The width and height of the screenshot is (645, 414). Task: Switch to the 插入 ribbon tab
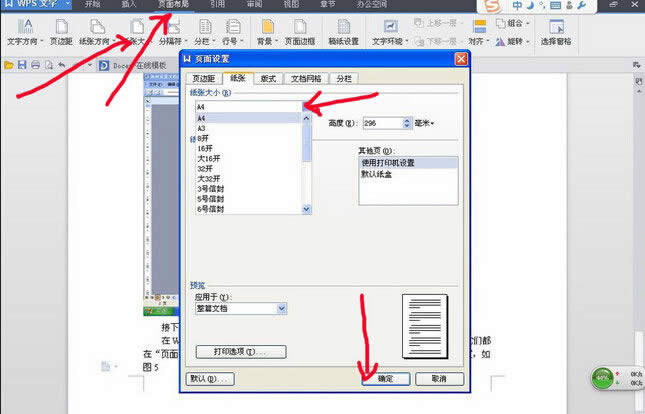coord(129,5)
